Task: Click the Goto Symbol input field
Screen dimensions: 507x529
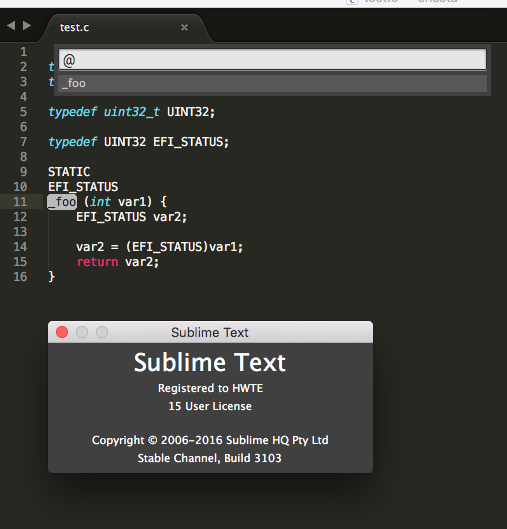Action: click(x=273, y=60)
